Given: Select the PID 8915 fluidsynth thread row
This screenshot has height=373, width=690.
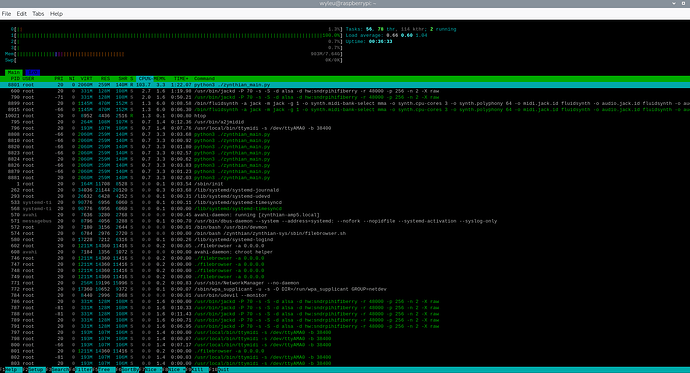Looking at the screenshot, I should pos(345,110).
